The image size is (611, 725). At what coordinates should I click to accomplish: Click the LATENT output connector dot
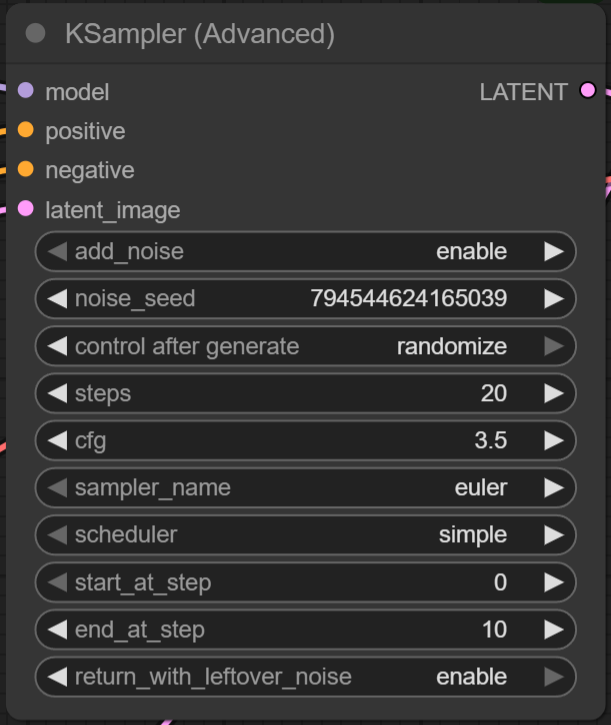pos(587,92)
